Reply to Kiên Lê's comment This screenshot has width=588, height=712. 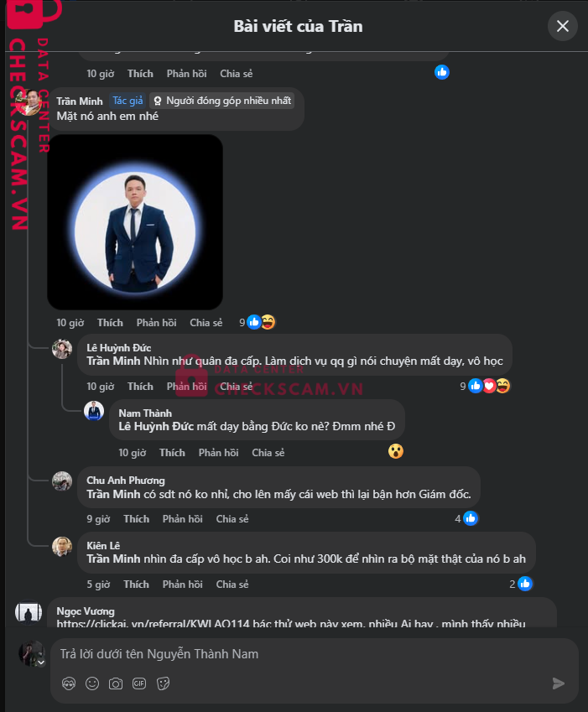point(182,585)
